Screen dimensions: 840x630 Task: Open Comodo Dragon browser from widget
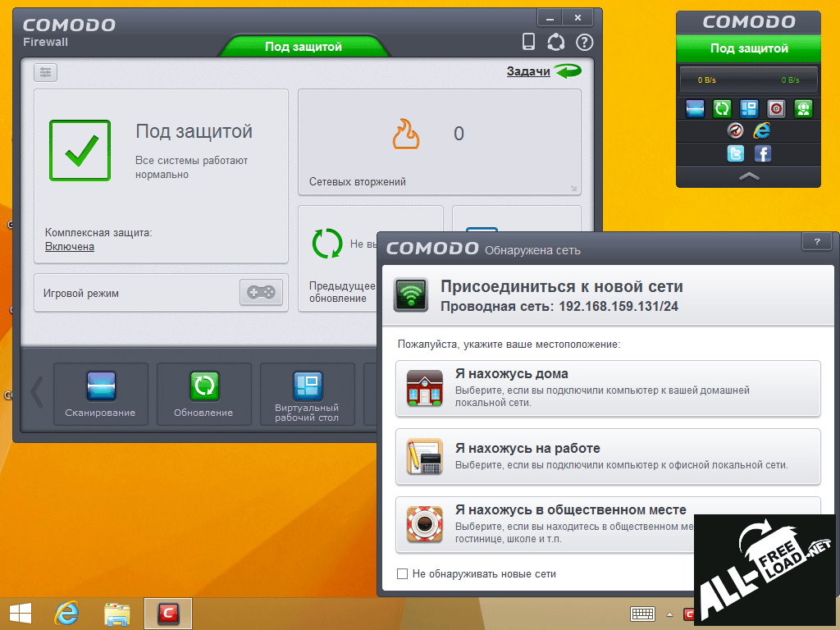tap(736, 130)
